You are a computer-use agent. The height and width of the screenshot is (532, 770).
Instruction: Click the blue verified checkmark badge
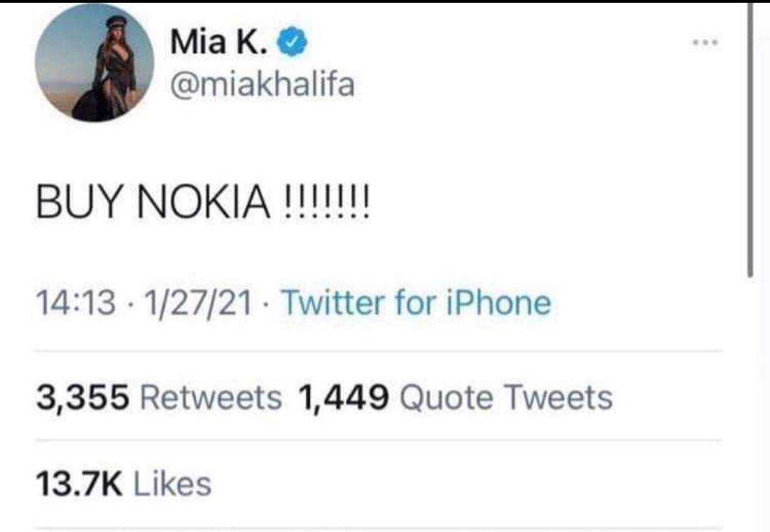(293, 42)
